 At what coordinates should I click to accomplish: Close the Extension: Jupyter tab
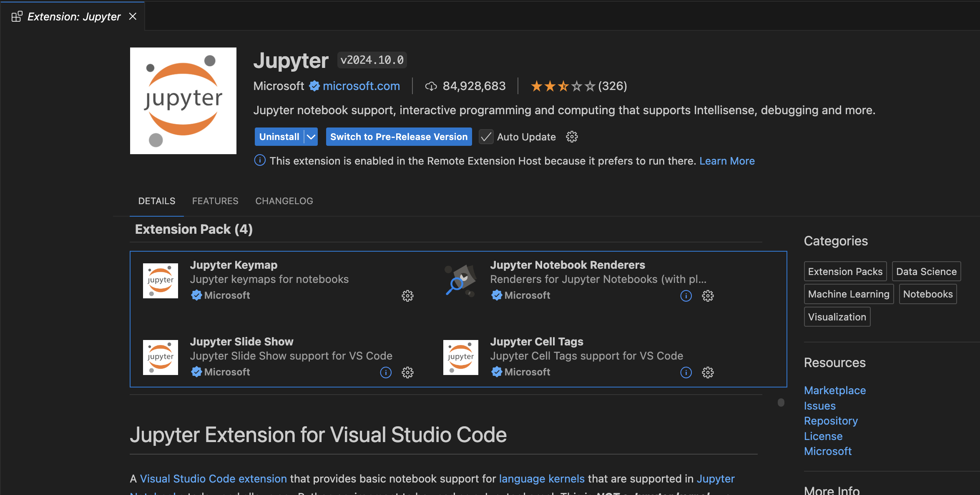click(x=133, y=16)
